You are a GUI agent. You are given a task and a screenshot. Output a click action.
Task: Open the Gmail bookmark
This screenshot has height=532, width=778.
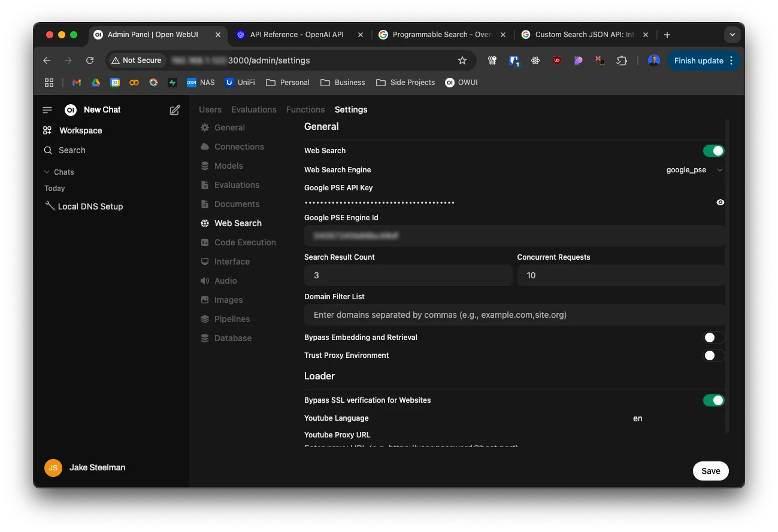tap(77, 83)
